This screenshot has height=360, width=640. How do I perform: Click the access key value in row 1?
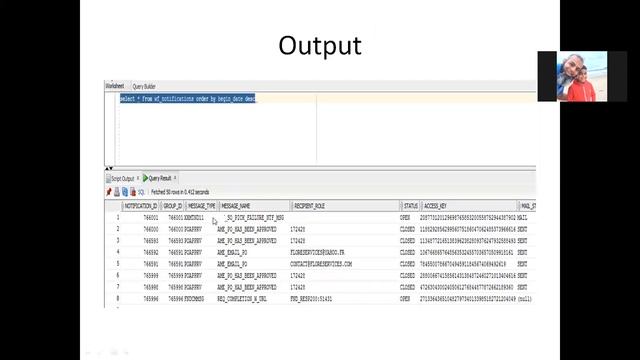(x=468, y=218)
